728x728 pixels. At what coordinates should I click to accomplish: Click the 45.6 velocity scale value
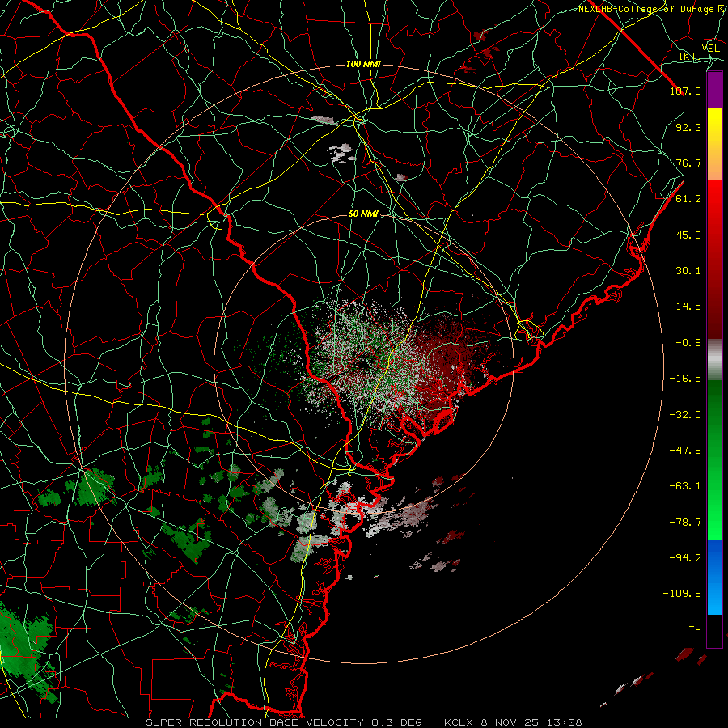coord(688,235)
